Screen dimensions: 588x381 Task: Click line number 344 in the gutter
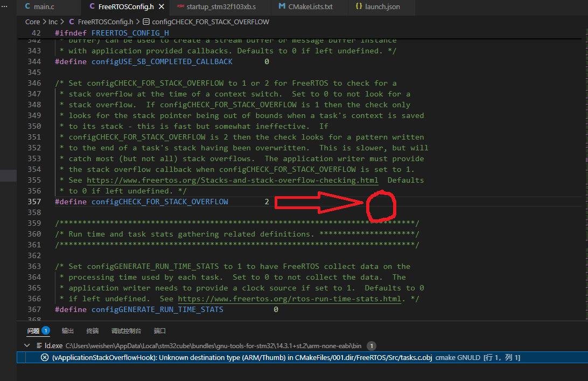34,61
